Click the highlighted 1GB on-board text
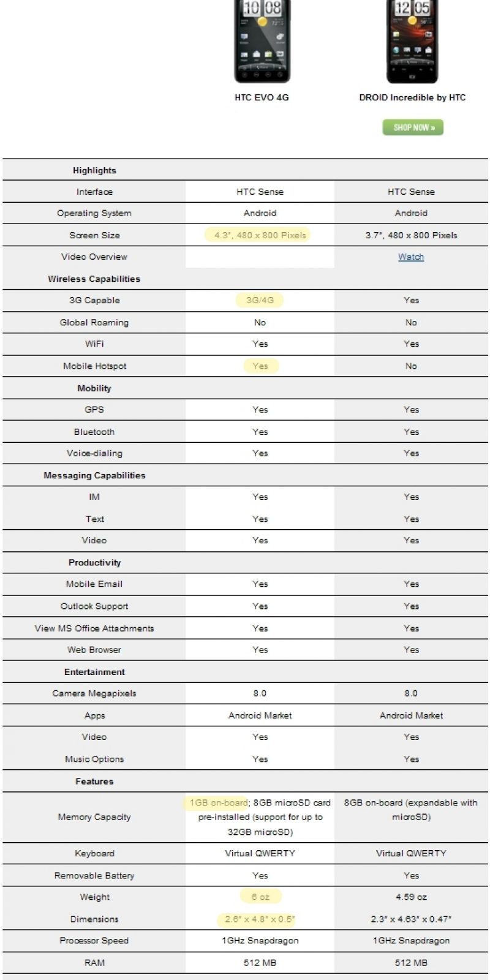The image size is (490, 980). pyautogui.click(x=217, y=802)
